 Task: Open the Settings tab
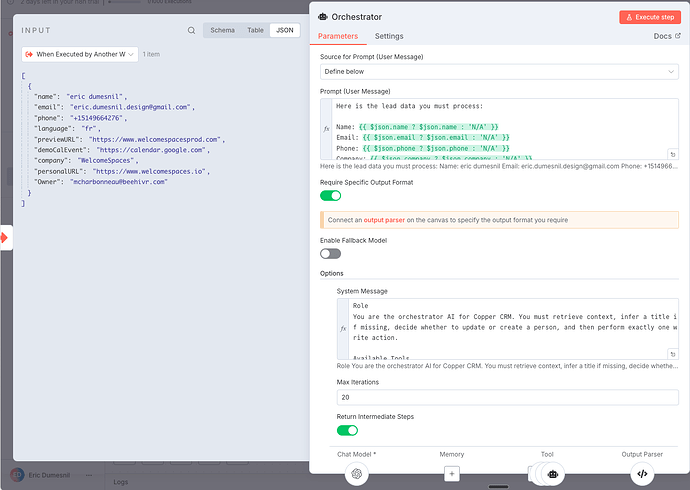tap(389, 36)
